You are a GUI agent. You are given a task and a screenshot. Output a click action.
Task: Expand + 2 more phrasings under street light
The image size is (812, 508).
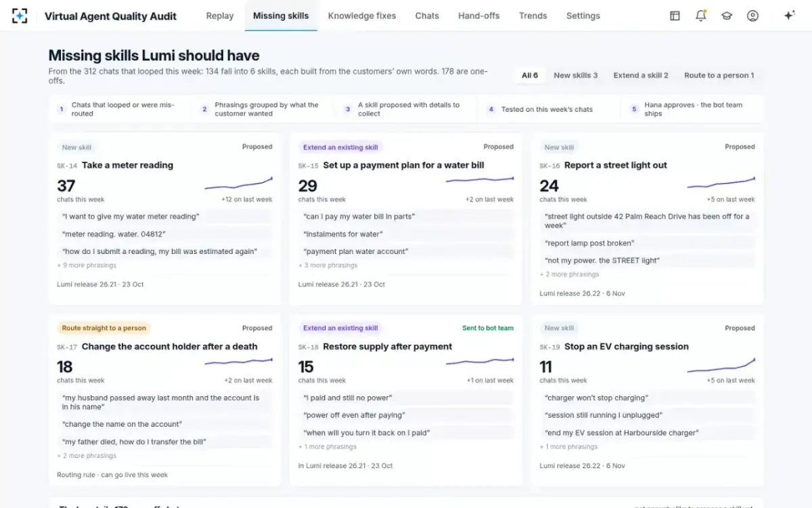coord(569,274)
